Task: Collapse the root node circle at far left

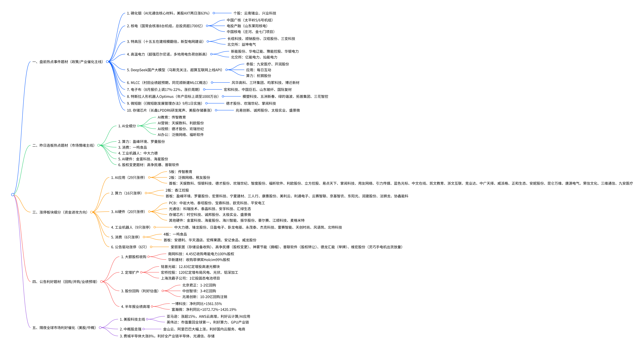Action: pyautogui.click(x=13, y=194)
